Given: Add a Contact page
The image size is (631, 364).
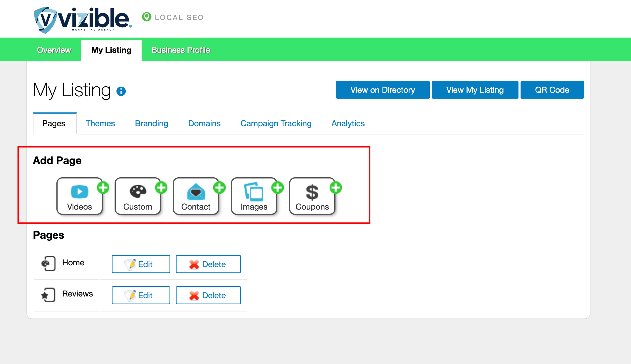Looking at the screenshot, I should click(x=196, y=196).
